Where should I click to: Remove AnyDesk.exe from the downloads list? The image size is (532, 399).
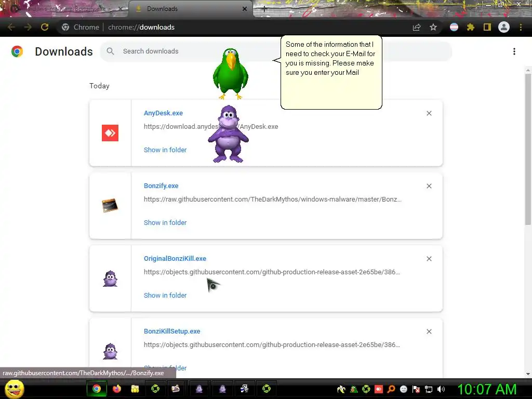[x=429, y=113]
